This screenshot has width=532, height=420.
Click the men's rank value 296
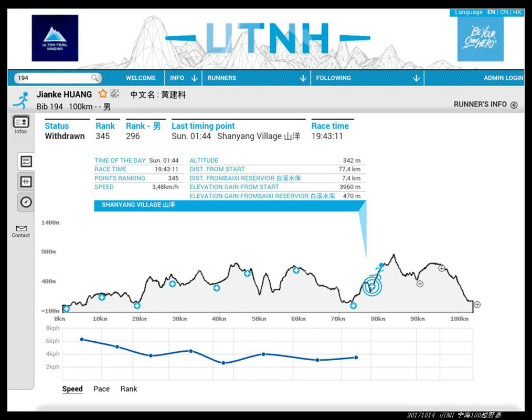pos(133,136)
